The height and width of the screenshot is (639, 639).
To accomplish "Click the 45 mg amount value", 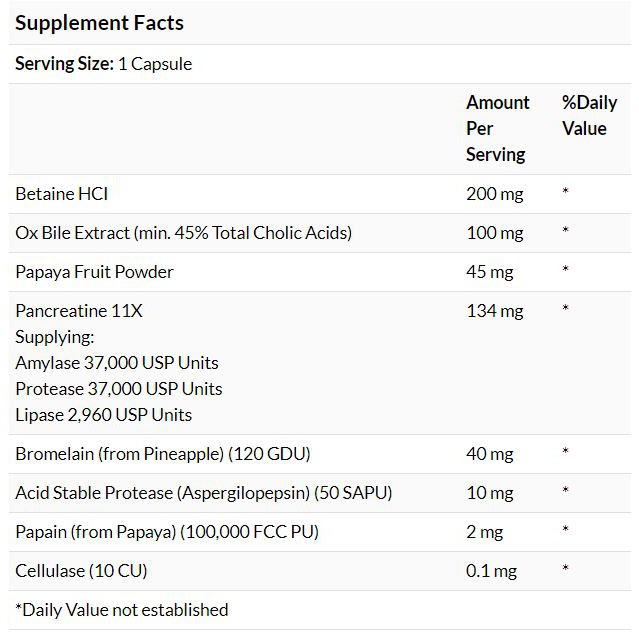I will [489, 272].
